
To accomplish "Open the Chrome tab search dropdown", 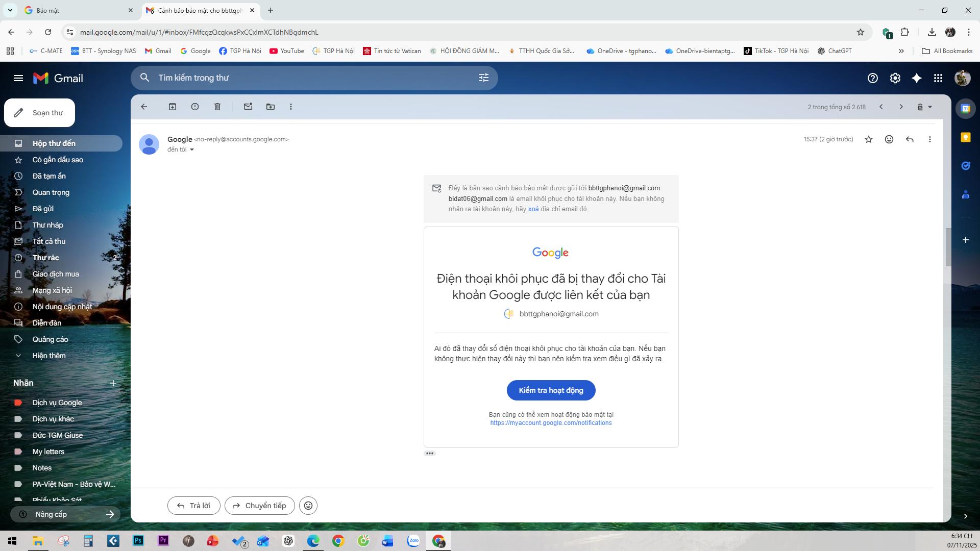I will pos(10,10).
